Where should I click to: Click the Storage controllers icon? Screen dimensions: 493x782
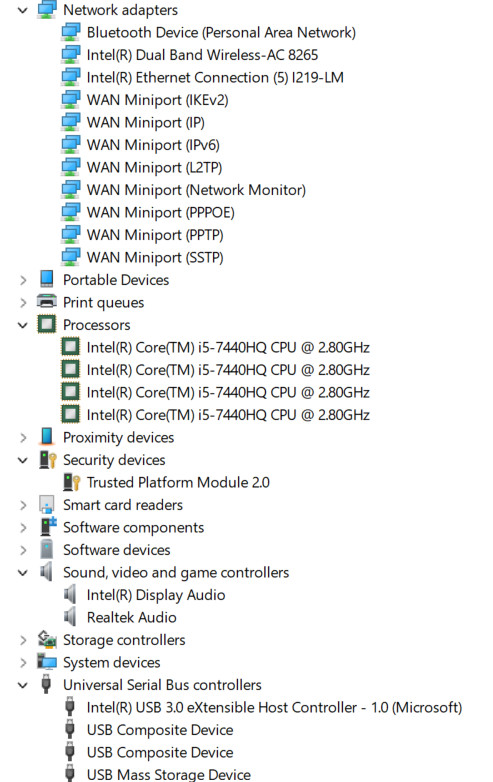pyautogui.click(x=47, y=639)
